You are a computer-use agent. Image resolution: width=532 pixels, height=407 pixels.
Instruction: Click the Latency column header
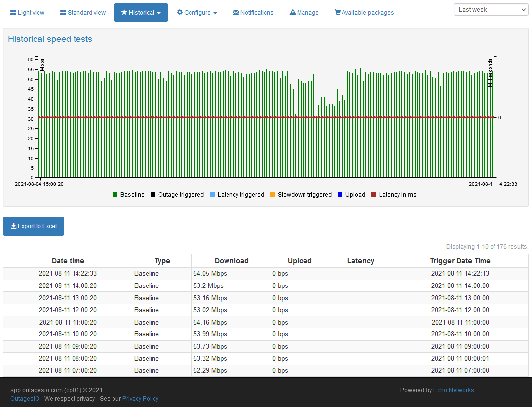(x=361, y=261)
